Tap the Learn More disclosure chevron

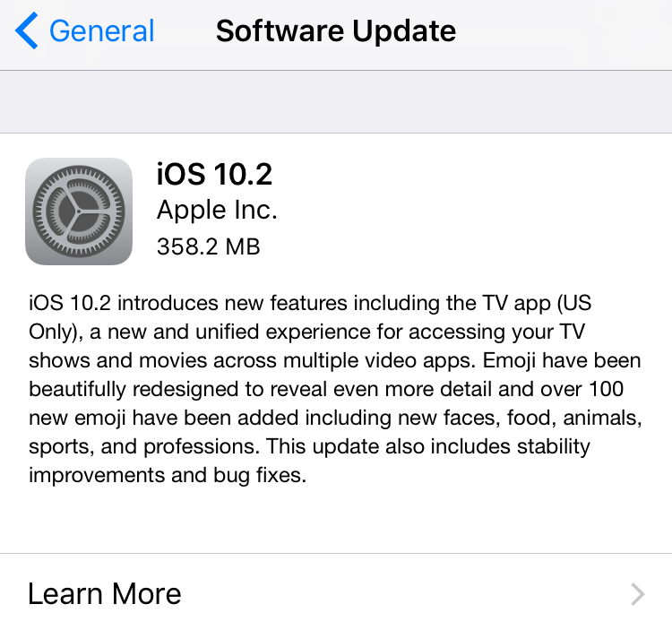pos(638,594)
